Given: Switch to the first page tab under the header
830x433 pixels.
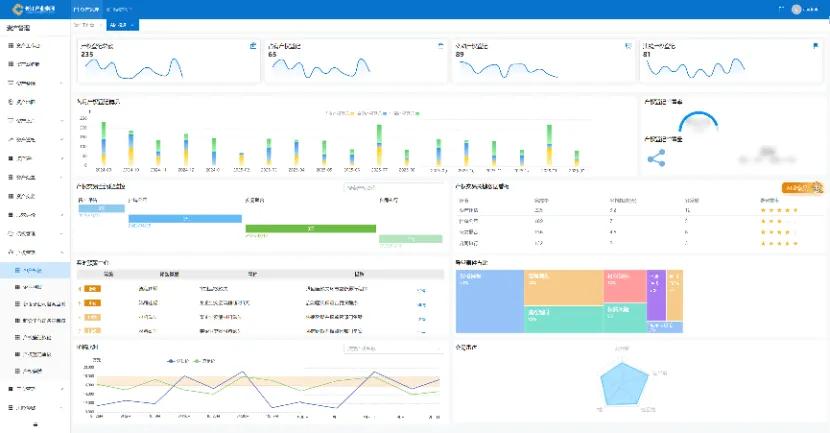Looking at the screenshot, I should click(87, 24).
